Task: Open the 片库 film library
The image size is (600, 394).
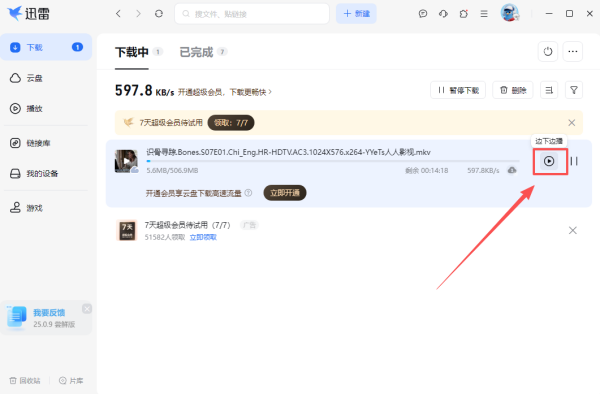Action: pyautogui.click(x=71, y=381)
